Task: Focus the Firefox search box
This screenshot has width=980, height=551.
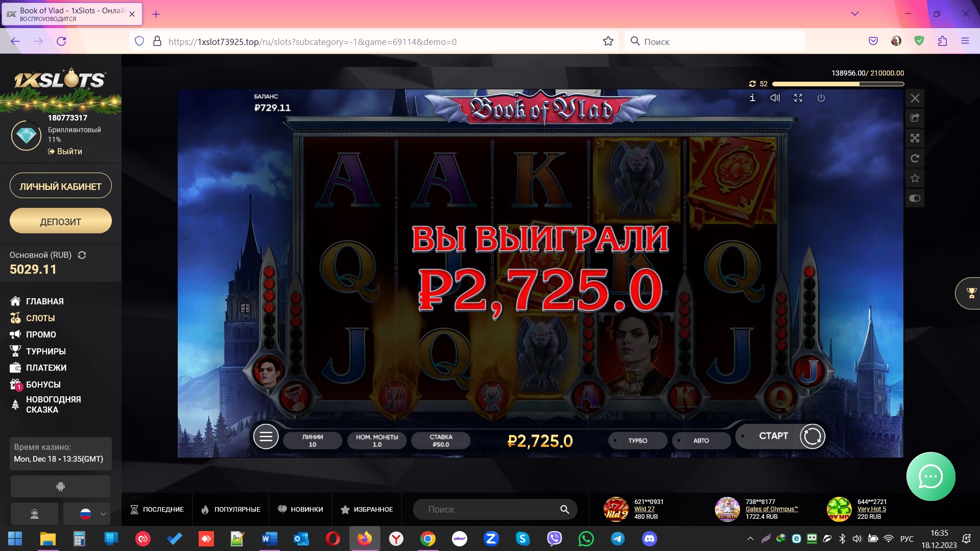Action: (x=715, y=41)
